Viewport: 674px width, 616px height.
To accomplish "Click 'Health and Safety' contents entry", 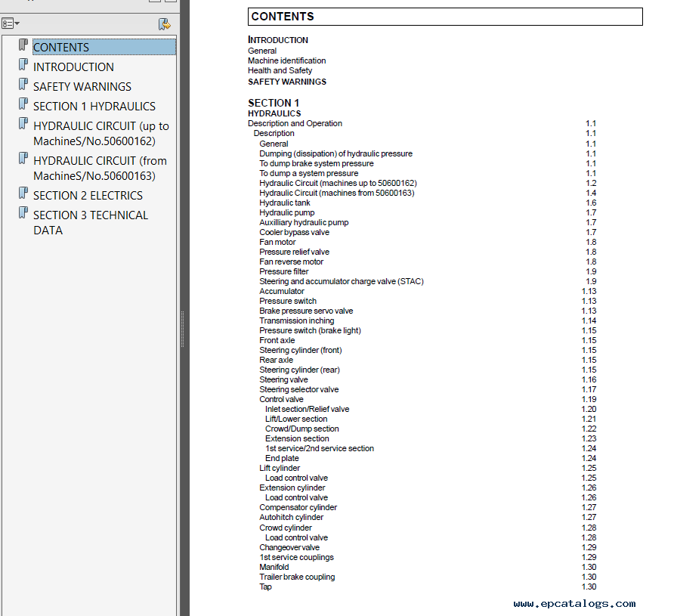I will click(280, 70).
